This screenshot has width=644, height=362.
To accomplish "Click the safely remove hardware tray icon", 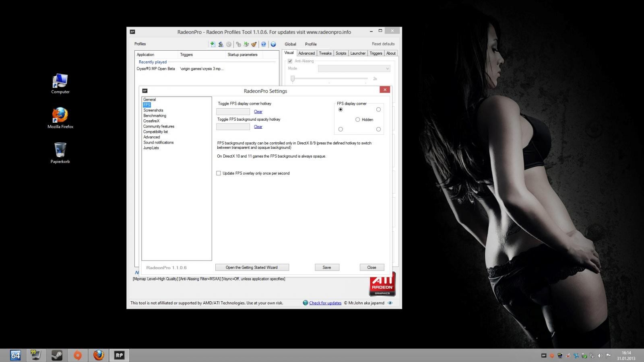I will pos(584,356).
